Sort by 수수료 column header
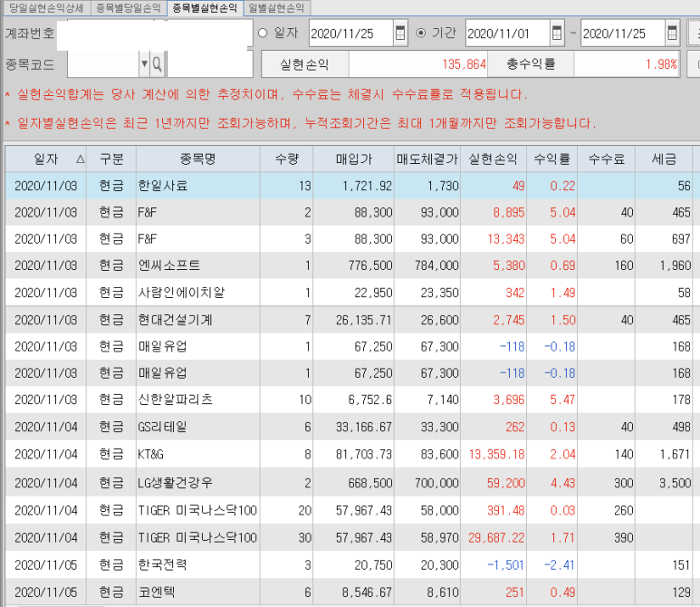Viewport: 700px width, 607px height. [606, 159]
